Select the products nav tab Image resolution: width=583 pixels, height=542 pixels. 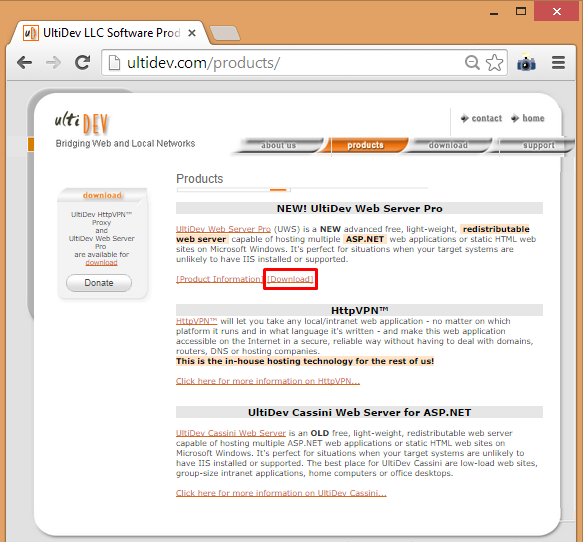[x=365, y=145]
